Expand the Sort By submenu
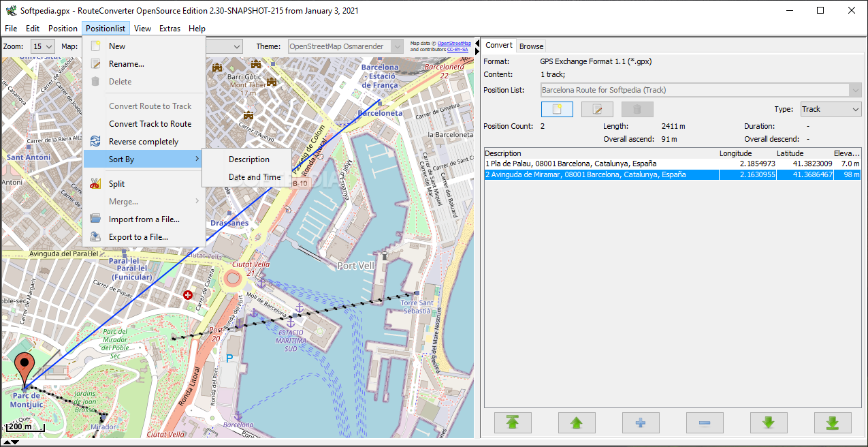868x447 pixels. pyautogui.click(x=144, y=159)
